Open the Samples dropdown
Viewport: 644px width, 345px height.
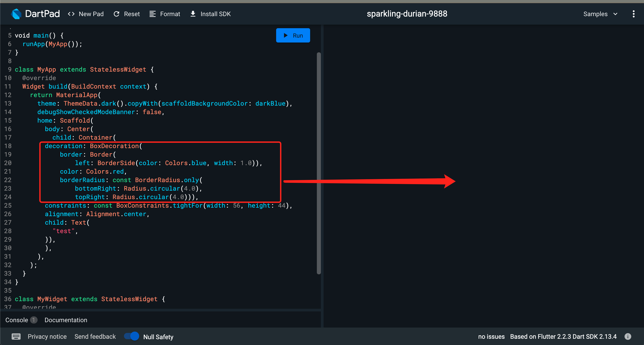point(601,14)
